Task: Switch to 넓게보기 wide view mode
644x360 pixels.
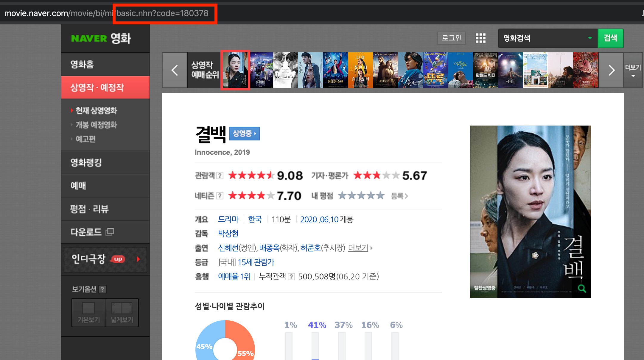Action: click(122, 313)
